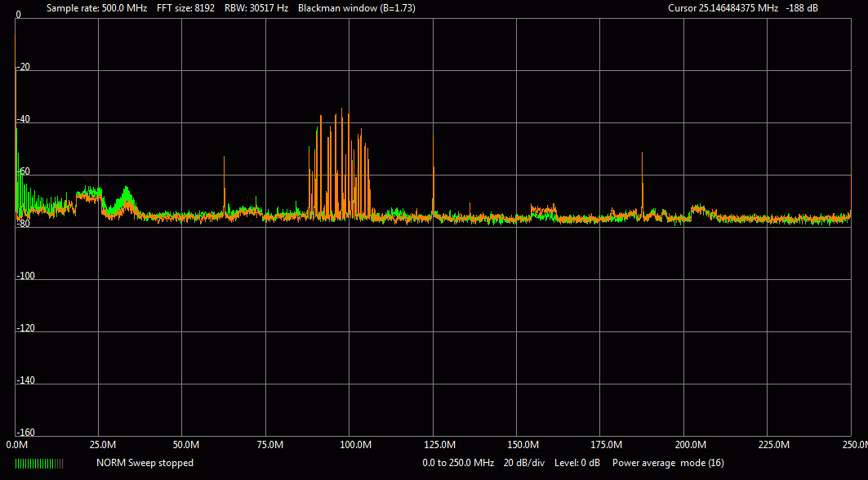Screen dimensions: 868x480
Task: Click the 20 dB/div scale setting
Action: tap(524, 463)
